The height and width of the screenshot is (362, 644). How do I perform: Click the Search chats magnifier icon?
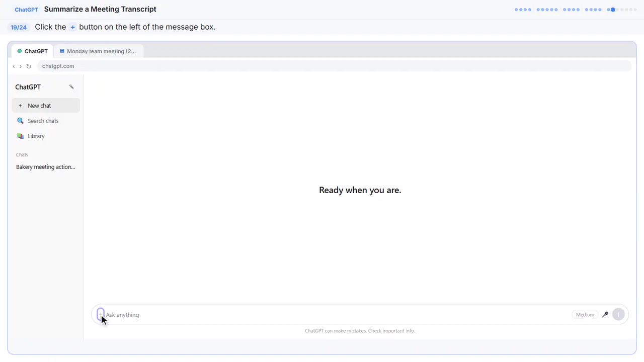(x=20, y=121)
